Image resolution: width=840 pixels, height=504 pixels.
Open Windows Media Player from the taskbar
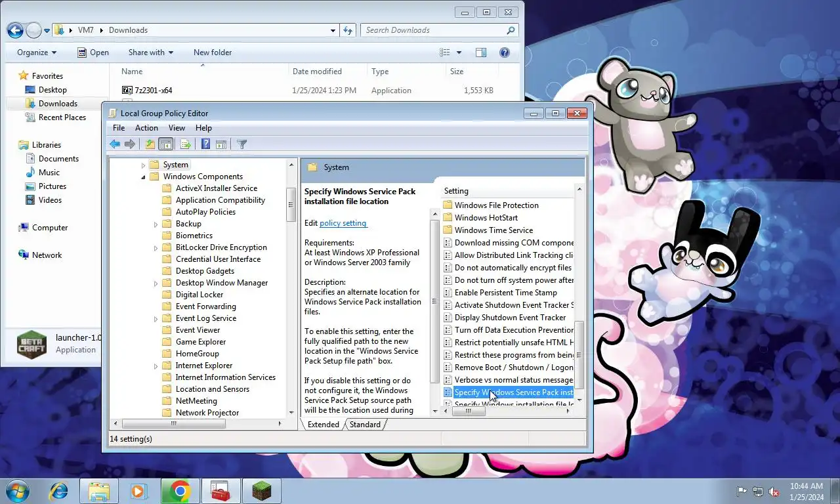pyautogui.click(x=139, y=491)
